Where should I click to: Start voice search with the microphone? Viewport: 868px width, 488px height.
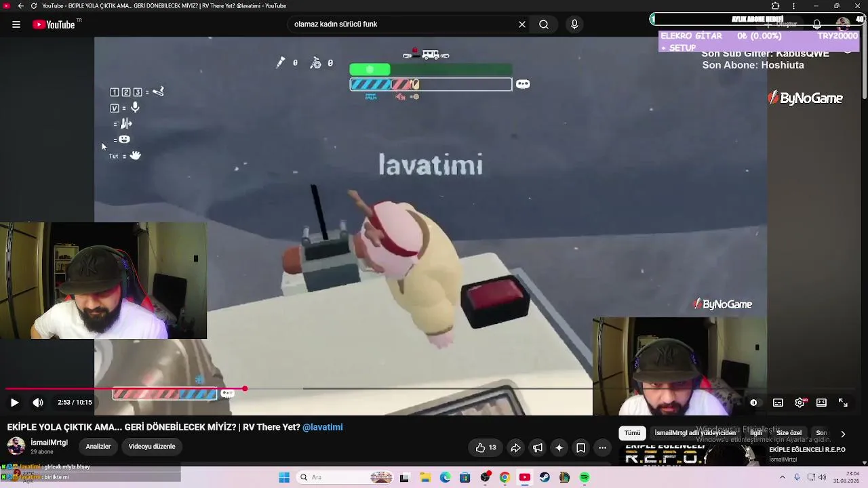point(574,24)
